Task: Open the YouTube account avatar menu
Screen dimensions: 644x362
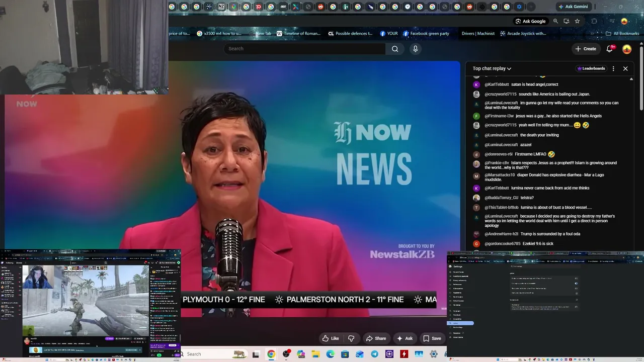Action: (627, 49)
